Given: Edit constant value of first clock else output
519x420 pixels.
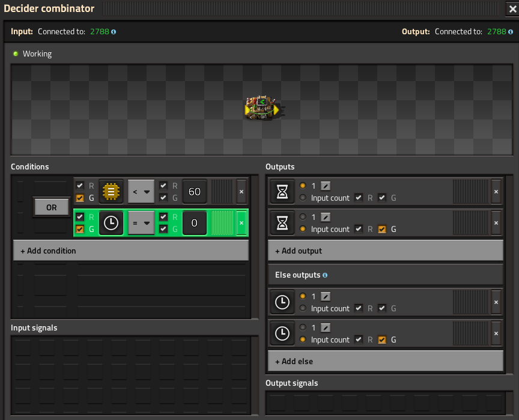Looking at the screenshot, I should (326, 297).
